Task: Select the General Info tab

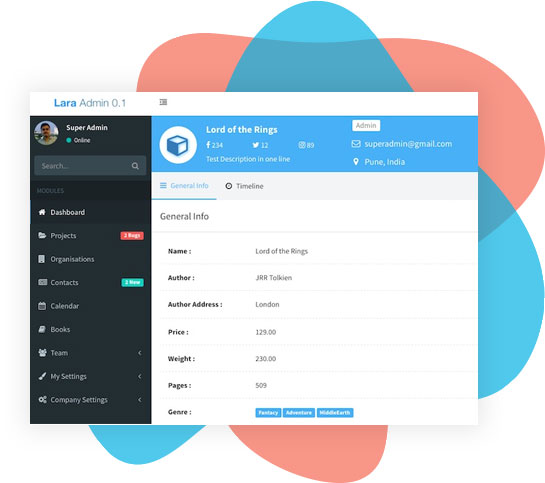Action: tap(184, 186)
